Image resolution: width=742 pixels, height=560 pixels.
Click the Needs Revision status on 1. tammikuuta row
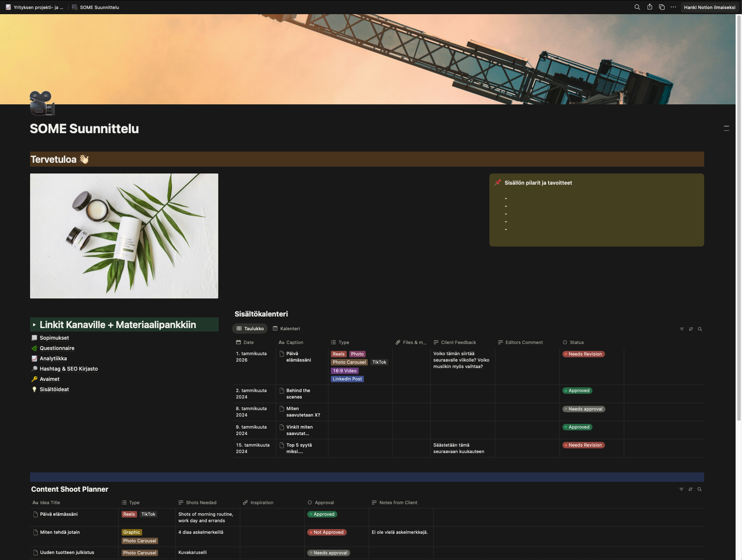pyautogui.click(x=583, y=354)
